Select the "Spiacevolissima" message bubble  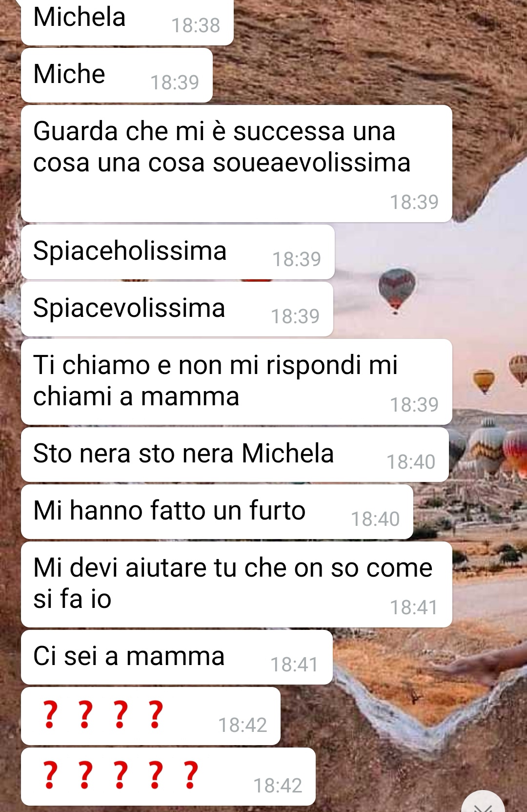pos(177,309)
